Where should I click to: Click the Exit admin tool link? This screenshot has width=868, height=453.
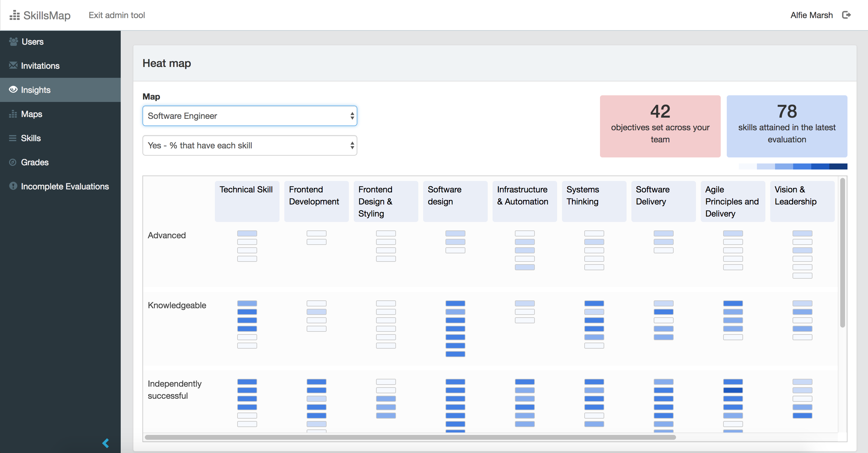point(116,15)
